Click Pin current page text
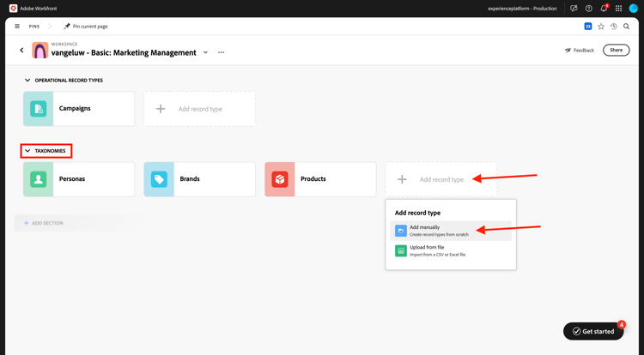The height and width of the screenshot is (355, 644). click(x=90, y=27)
